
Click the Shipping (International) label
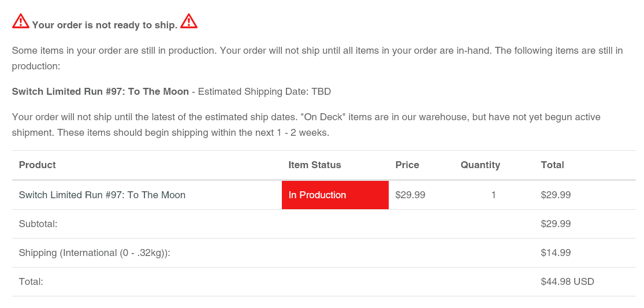click(x=95, y=253)
